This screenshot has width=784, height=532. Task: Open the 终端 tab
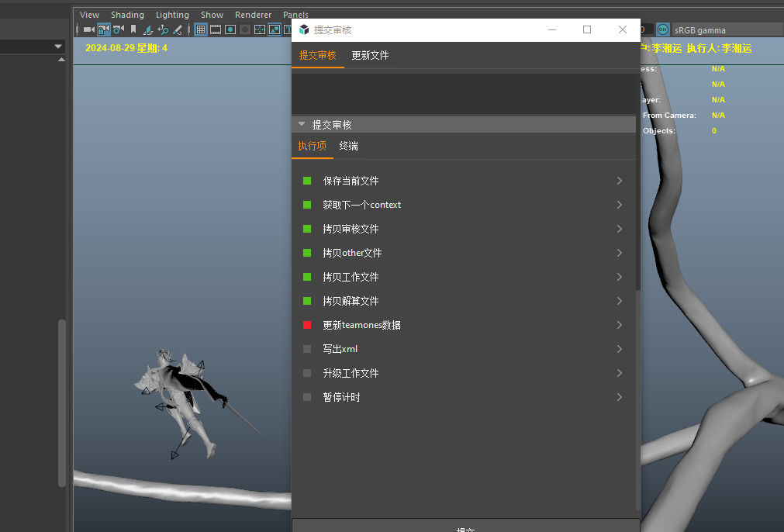pos(348,146)
